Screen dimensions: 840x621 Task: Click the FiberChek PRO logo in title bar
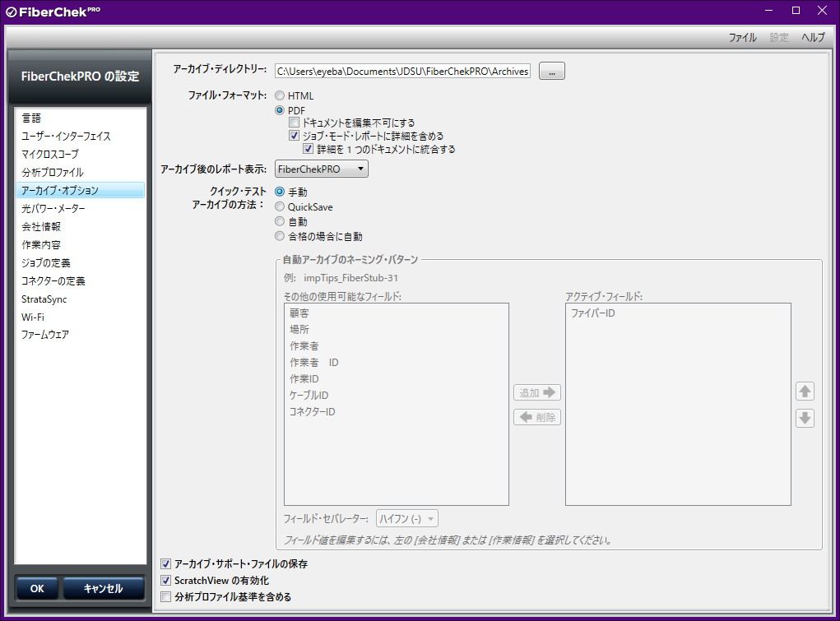tap(53, 12)
